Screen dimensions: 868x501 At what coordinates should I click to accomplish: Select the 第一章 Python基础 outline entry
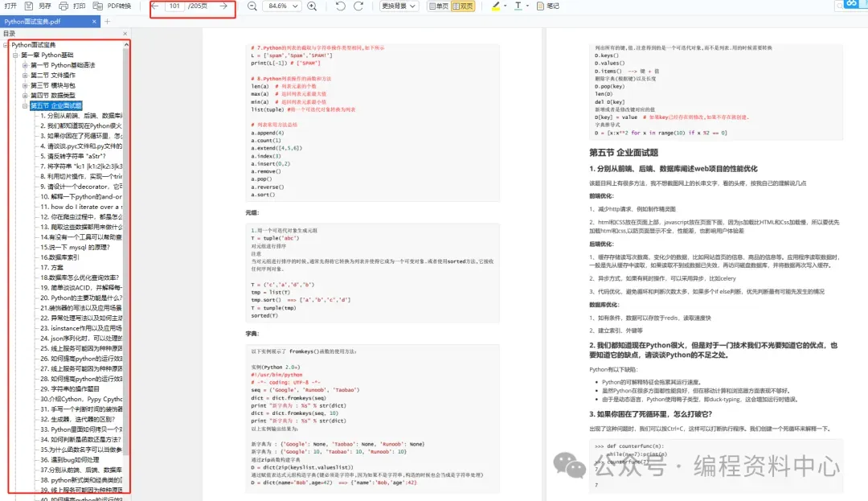(x=47, y=55)
